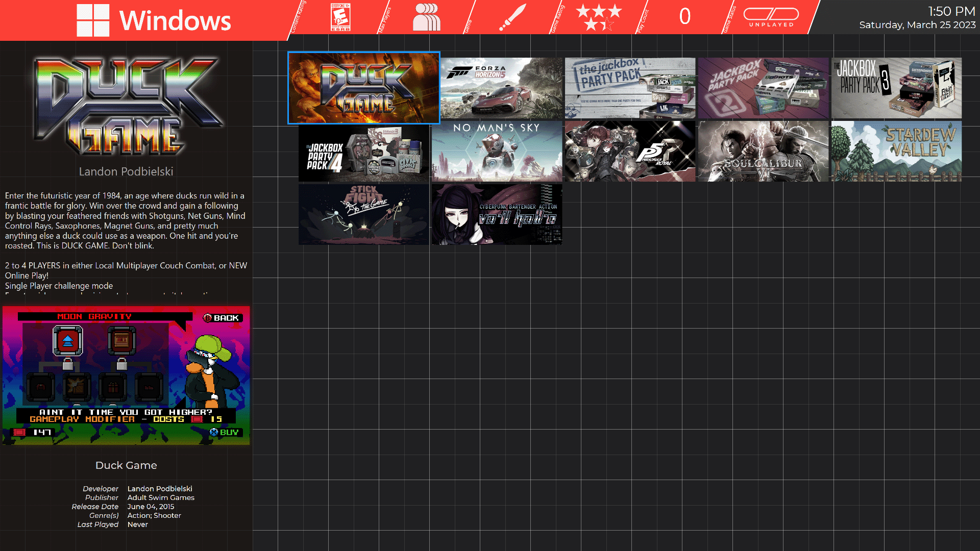Select the VA-11 Hall-A cover
Screen dimensions: 980x551
[497, 214]
